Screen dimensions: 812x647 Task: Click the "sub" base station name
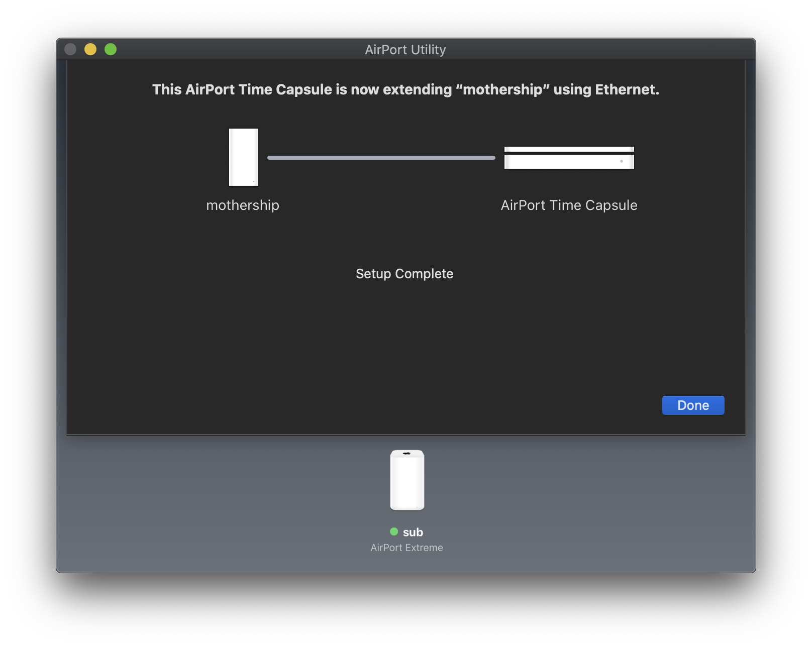[413, 532]
